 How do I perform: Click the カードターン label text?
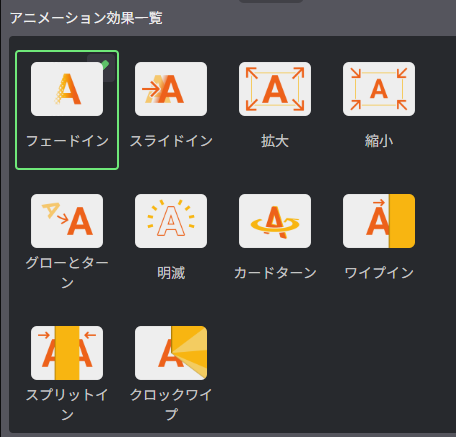[x=275, y=273]
